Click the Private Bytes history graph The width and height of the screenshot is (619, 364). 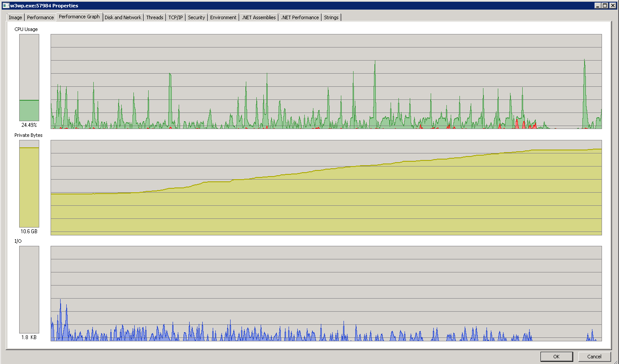326,187
